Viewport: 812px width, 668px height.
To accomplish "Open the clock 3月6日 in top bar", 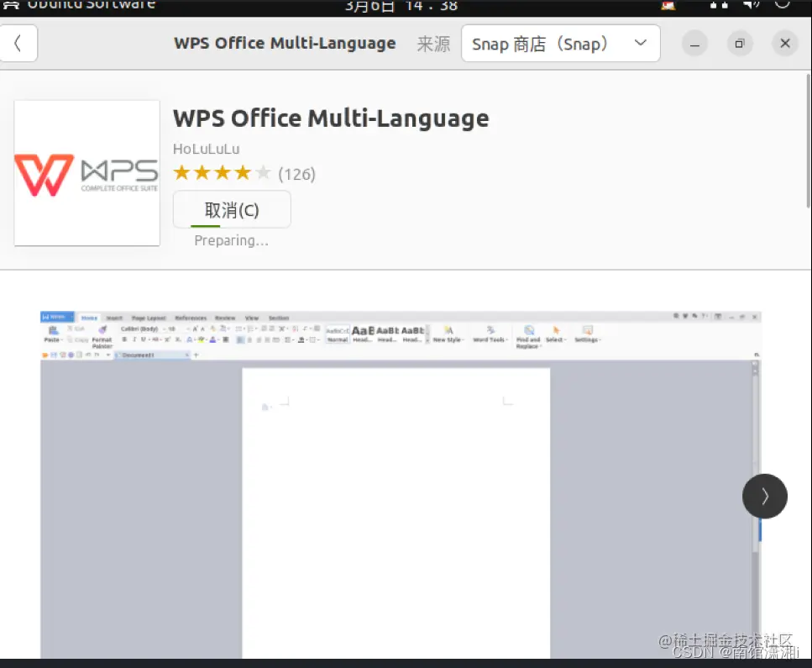I will (x=401, y=6).
